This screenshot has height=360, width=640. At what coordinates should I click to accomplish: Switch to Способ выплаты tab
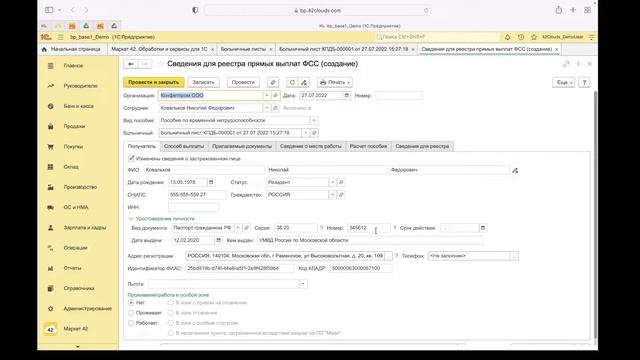[184, 146]
